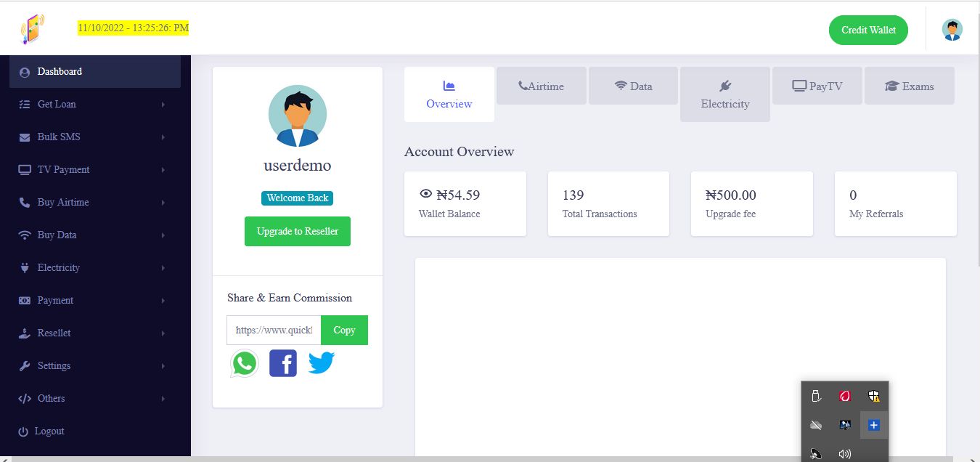Click the userdemo username text

298,165
